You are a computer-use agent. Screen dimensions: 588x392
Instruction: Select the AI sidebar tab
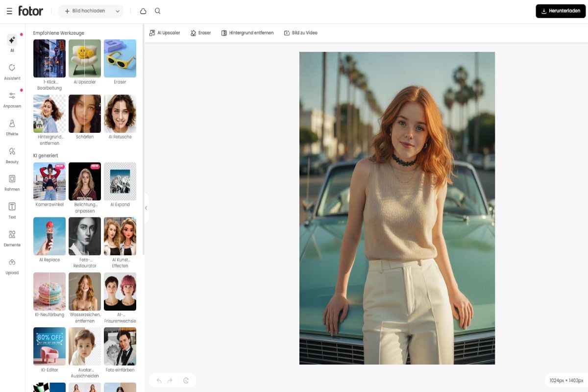click(12, 44)
